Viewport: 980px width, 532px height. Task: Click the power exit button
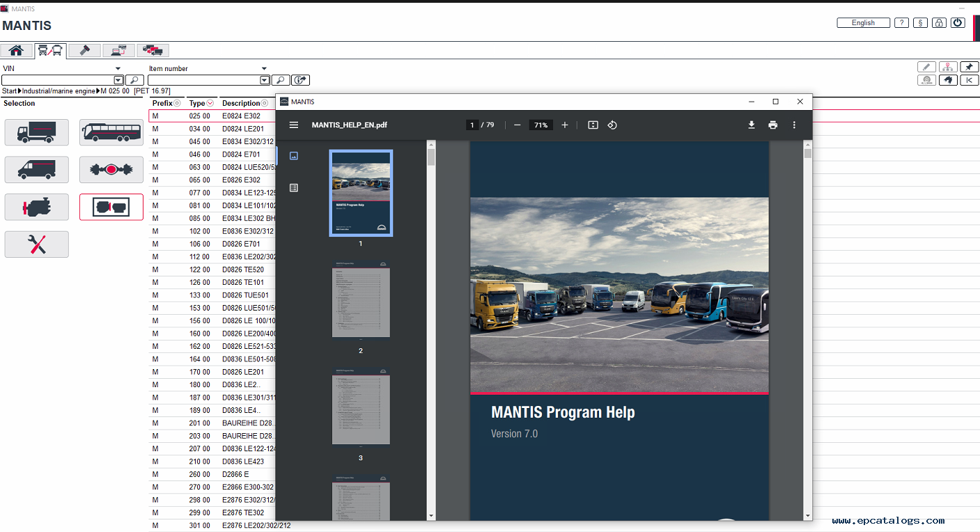[958, 23]
